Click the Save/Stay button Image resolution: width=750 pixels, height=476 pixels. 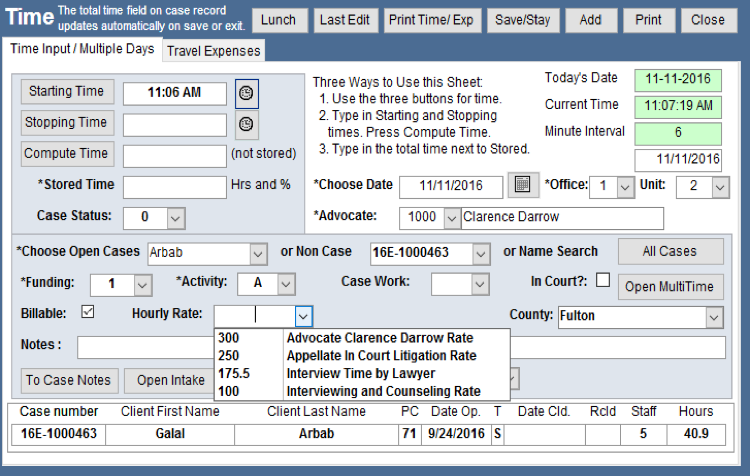coord(522,20)
